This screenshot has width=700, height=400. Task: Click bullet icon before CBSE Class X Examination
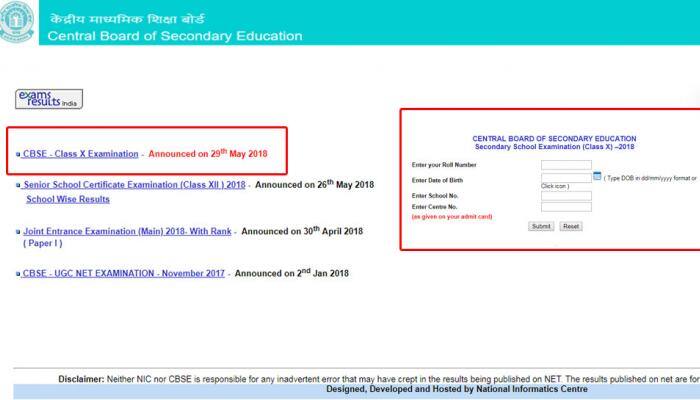(18, 154)
